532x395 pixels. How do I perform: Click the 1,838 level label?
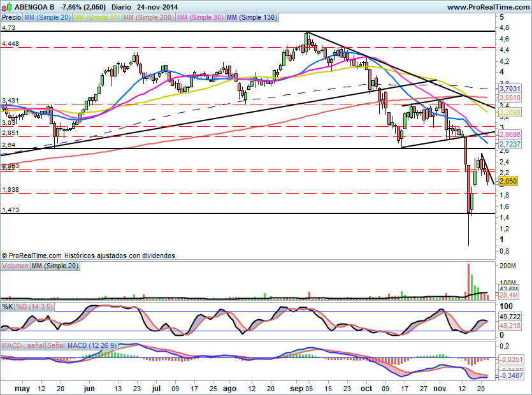[x=10, y=190]
